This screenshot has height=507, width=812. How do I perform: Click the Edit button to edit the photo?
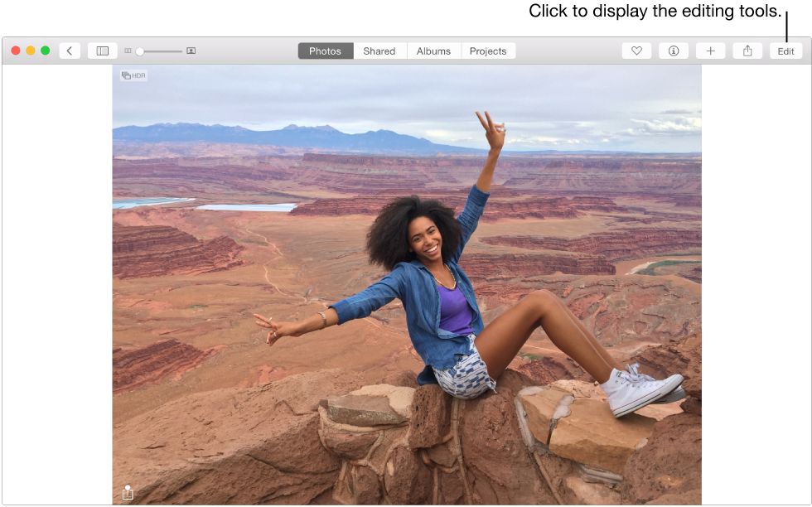(785, 51)
